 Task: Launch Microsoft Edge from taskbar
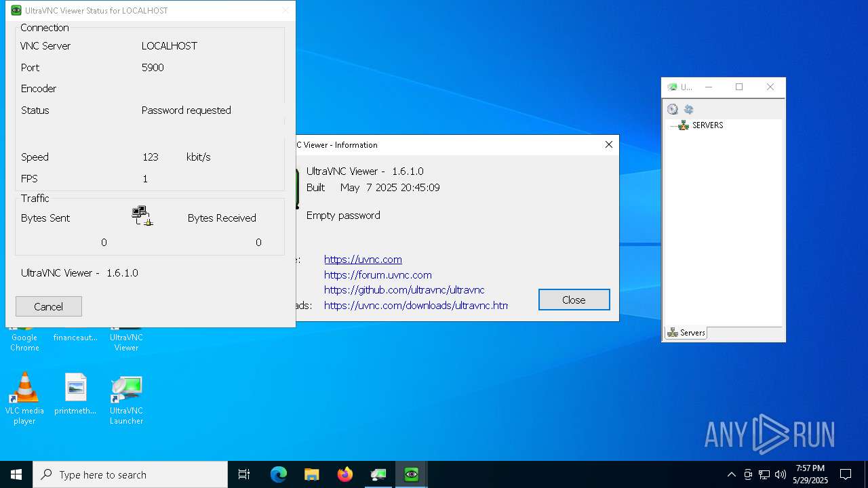point(279,474)
